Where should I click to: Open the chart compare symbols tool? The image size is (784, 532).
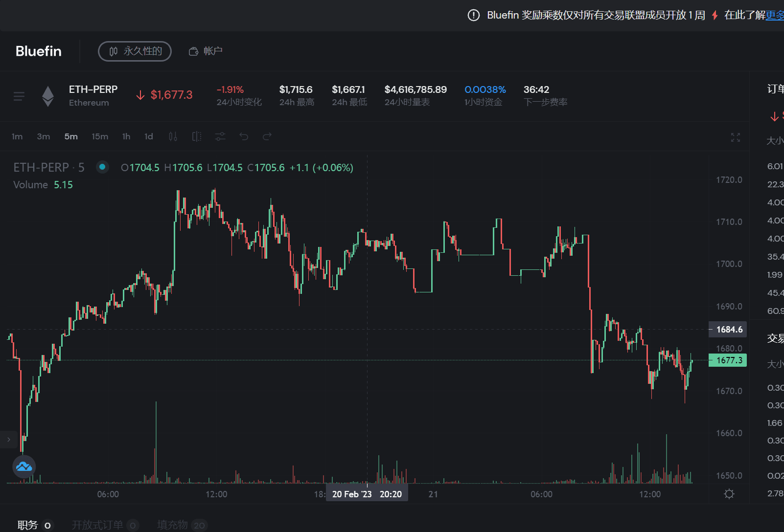(197, 136)
